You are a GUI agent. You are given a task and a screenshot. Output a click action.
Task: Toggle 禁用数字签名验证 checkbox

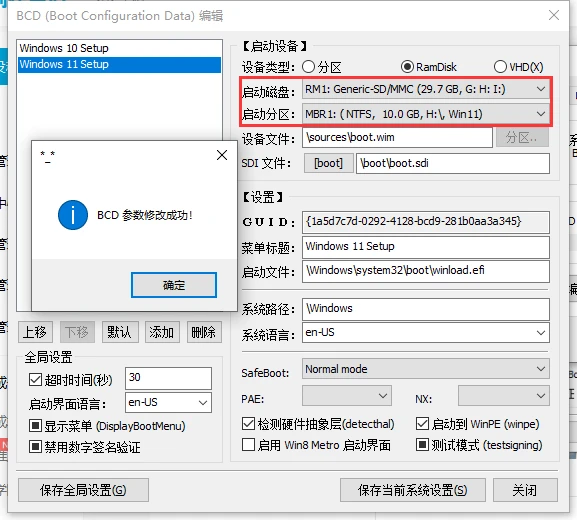pos(35,446)
